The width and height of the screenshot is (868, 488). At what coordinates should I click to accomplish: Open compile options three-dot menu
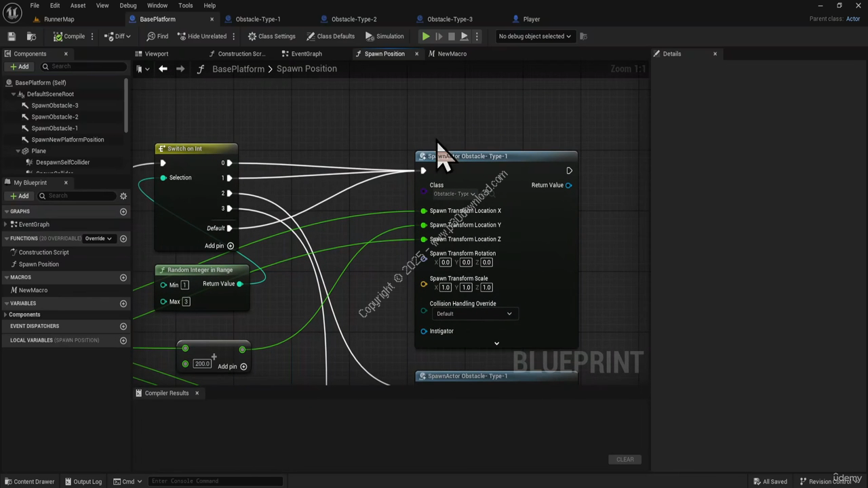[92, 36]
